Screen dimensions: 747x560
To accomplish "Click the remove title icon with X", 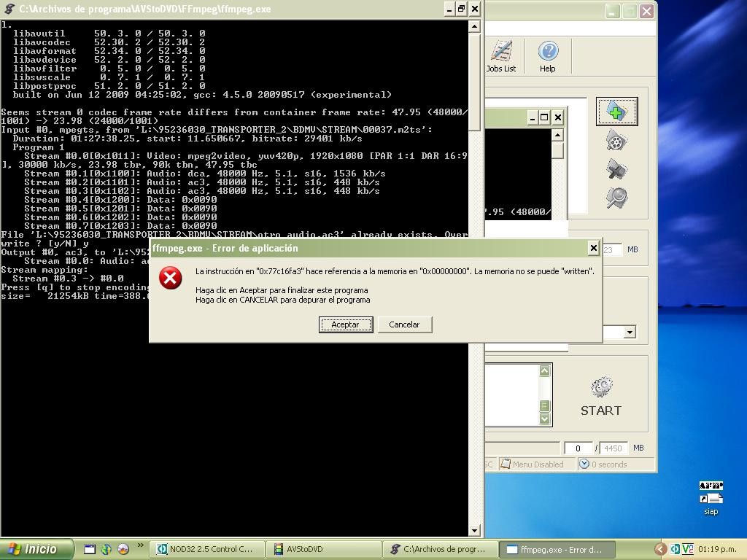I will [x=616, y=169].
